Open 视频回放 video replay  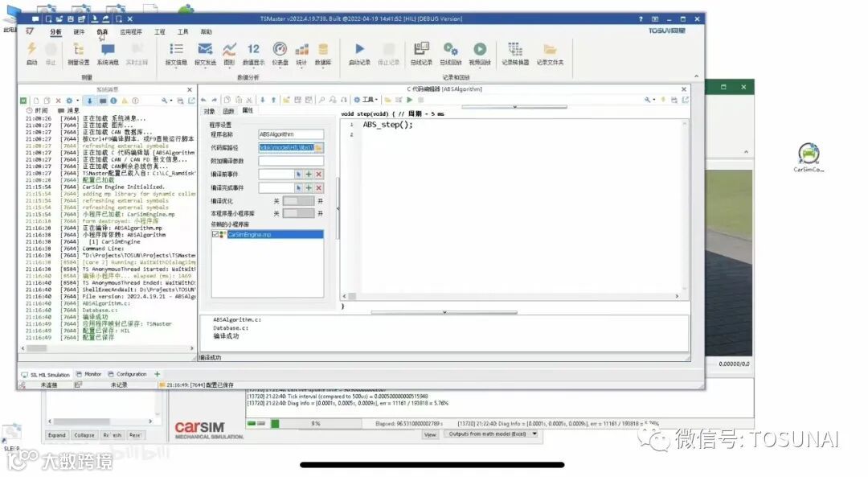(479, 54)
